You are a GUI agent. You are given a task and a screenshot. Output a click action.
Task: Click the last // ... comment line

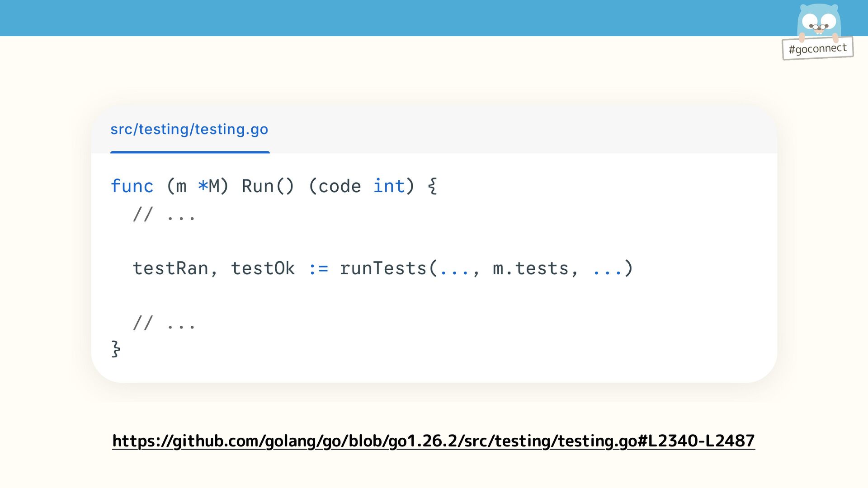[164, 323]
